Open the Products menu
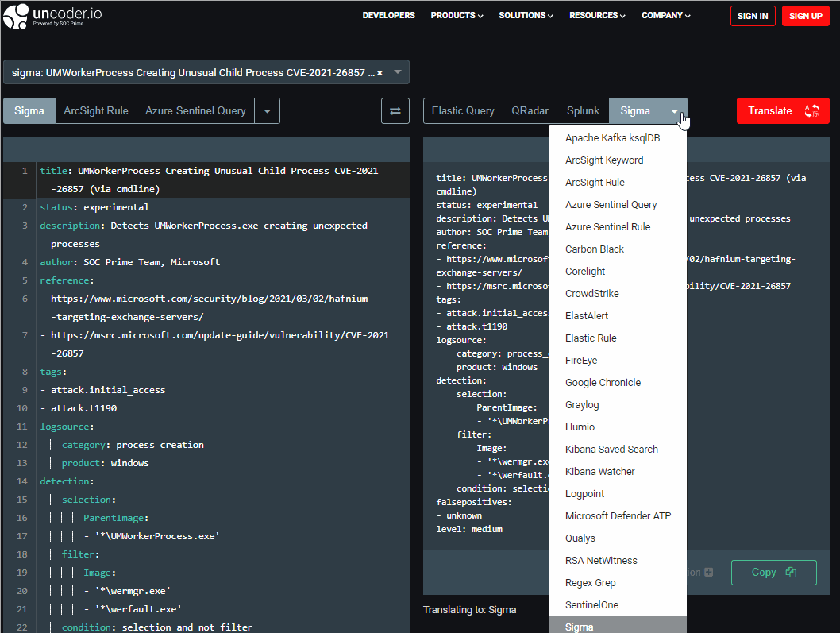 click(457, 16)
